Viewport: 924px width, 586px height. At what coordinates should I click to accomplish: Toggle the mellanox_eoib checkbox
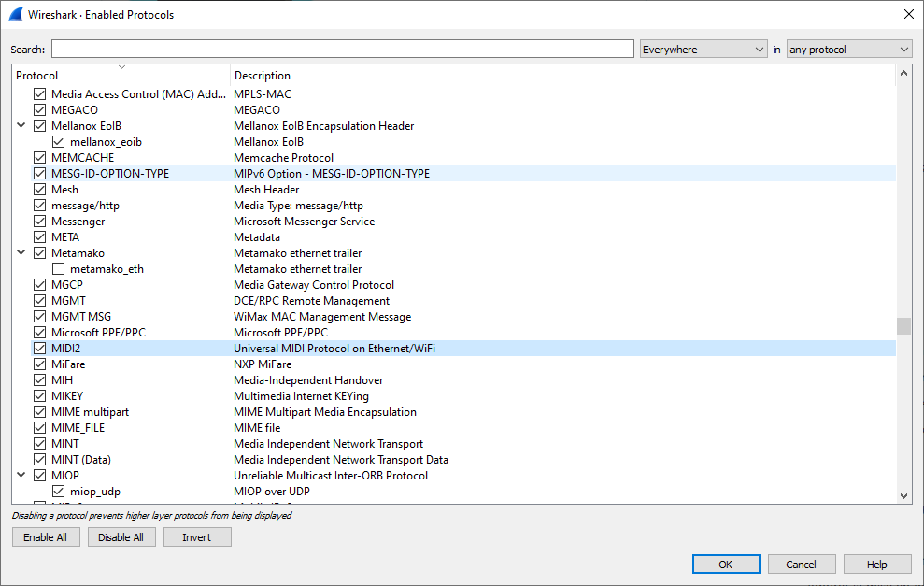click(x=58, y=142)
